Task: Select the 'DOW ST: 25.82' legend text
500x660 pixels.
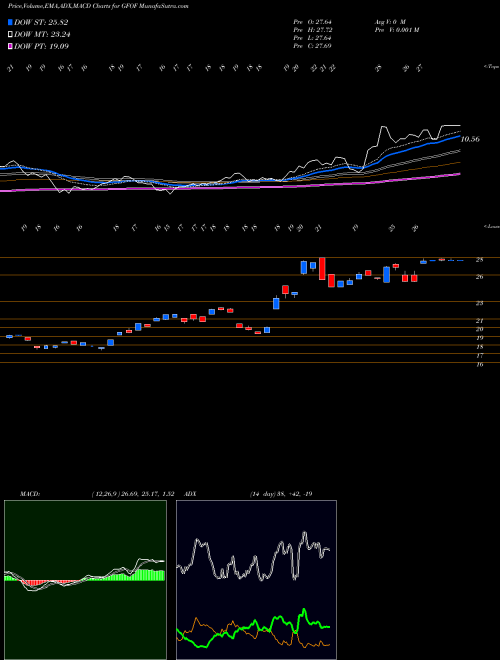Action: pyautogui.click(x=41, y=22)
